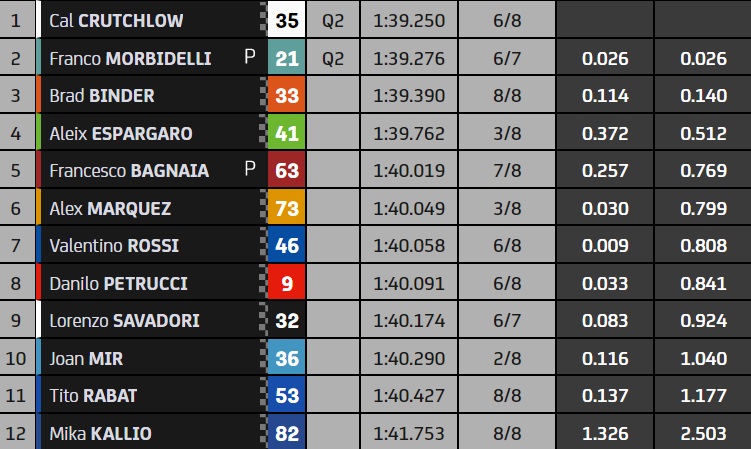
Task: Click the P marker beside Bagnaia
Action: point(250,169)
